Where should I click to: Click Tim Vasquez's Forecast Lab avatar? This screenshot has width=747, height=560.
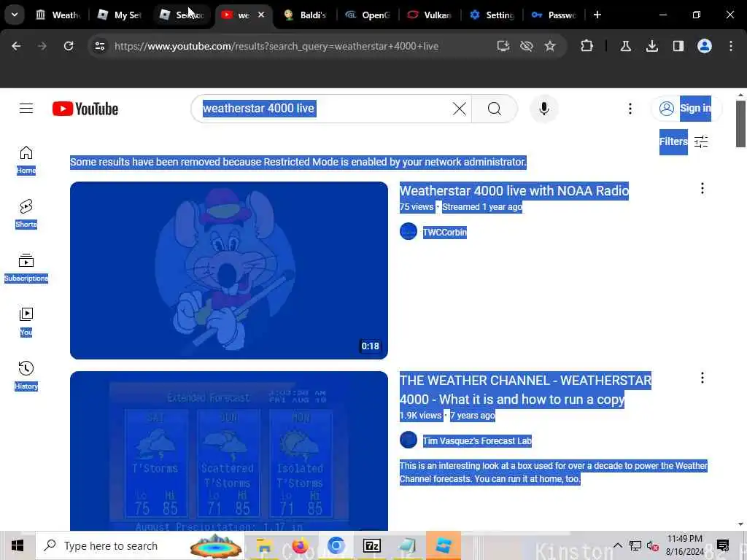point(409,440)
